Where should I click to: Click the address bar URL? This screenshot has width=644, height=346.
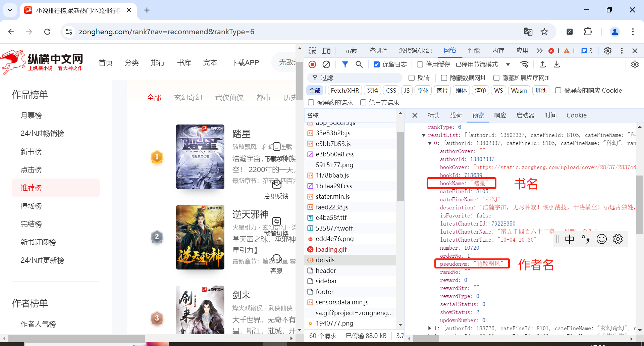tap(166, 32)
